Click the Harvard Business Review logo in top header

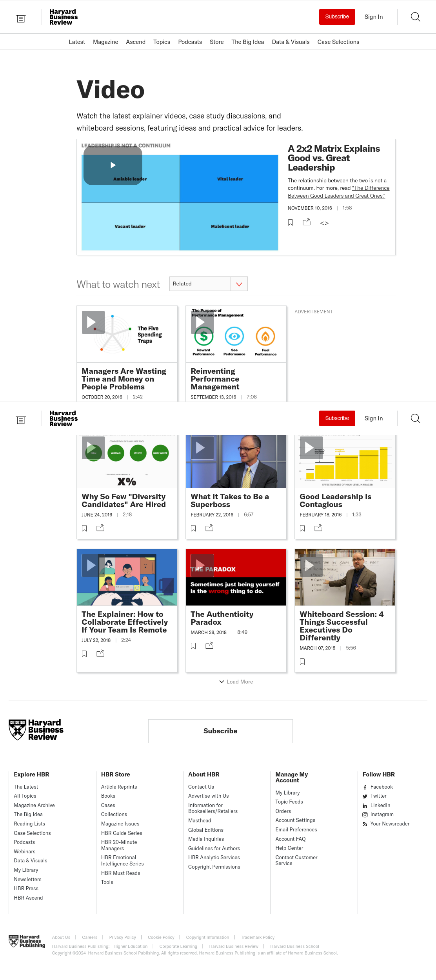click(63, 17)
